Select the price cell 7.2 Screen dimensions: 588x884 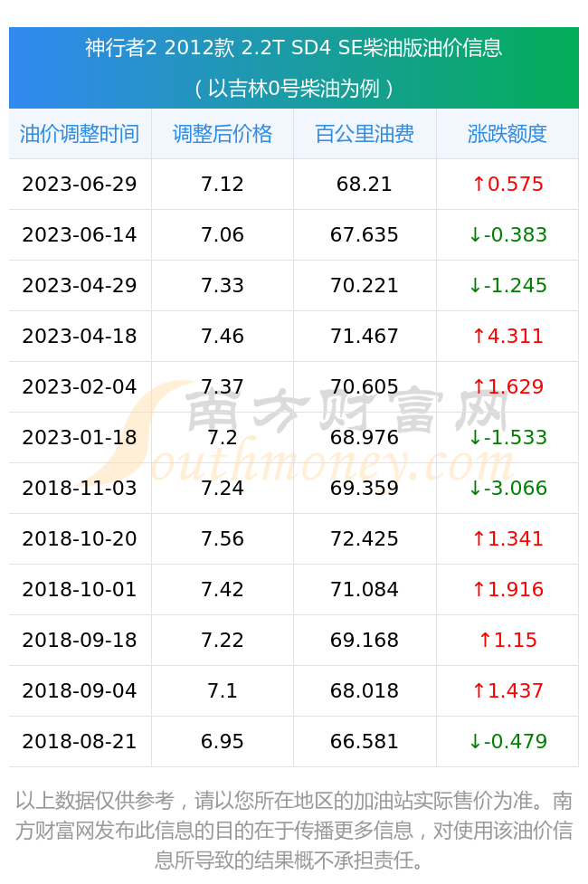223,438
